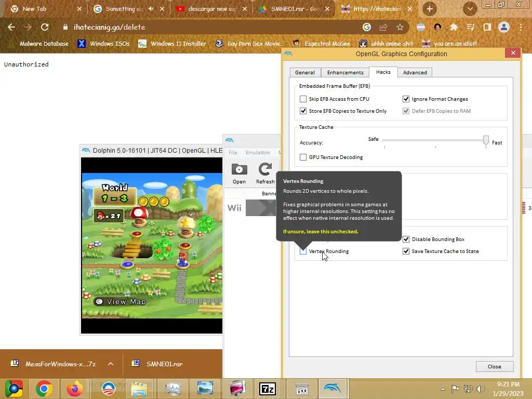Check the Vertex Rounding option
Screen dimensions: 532x399
[x=303, y=251]
